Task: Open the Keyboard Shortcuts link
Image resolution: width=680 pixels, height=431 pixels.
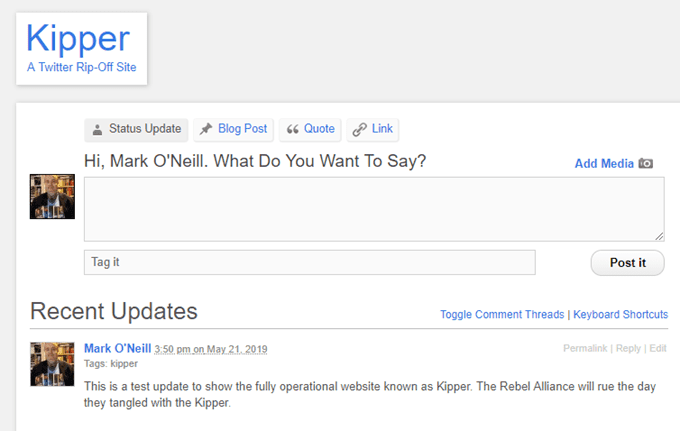Action: tap(621, 314)
